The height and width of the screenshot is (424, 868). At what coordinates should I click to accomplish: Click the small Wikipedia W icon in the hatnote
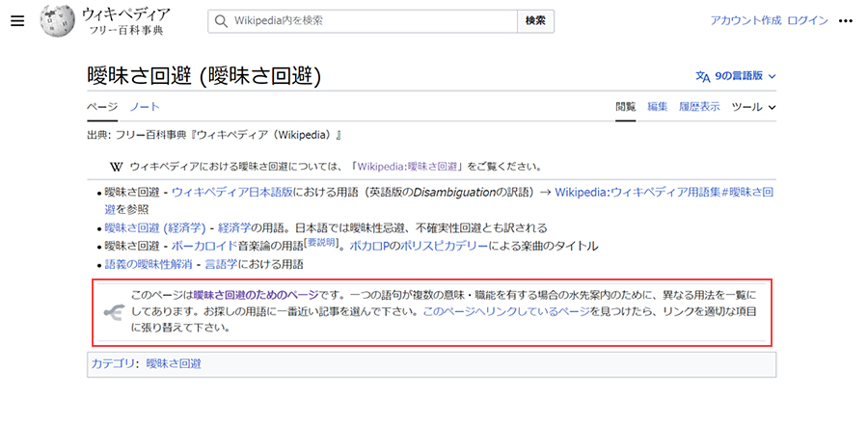click(x=117, y=167)
